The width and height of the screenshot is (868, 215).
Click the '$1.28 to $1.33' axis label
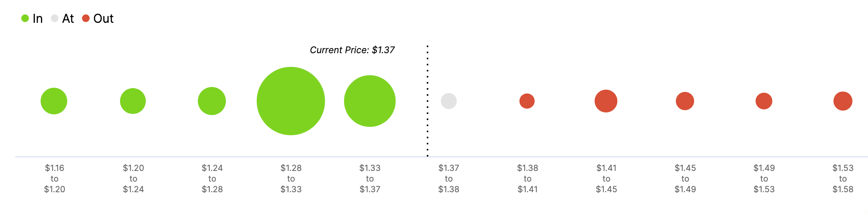pyautogui.click(x=291, y=179)
